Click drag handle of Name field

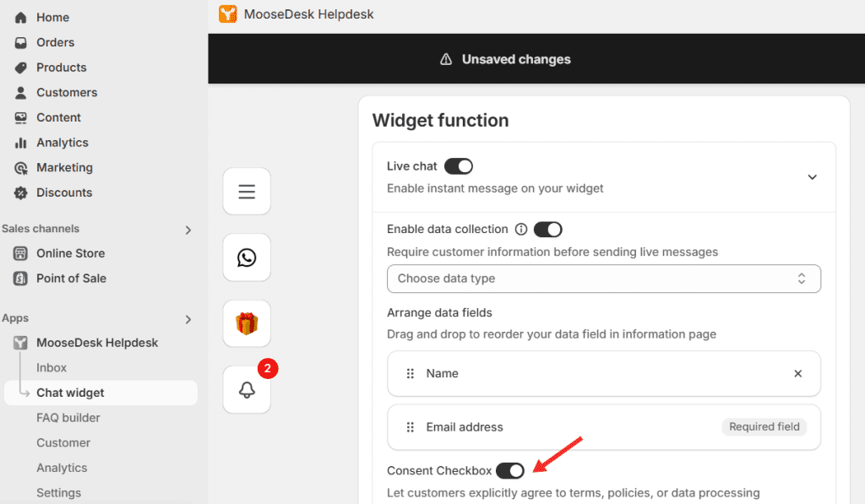tap(410, 374)
